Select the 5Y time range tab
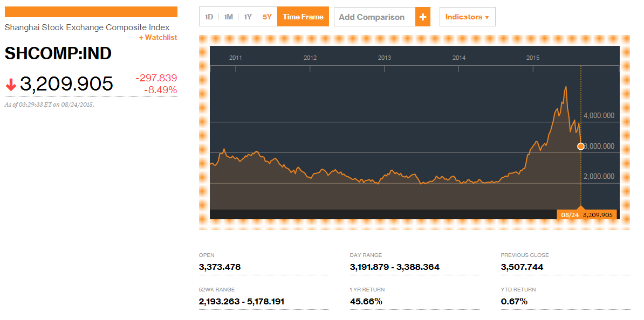 point(268,17)
